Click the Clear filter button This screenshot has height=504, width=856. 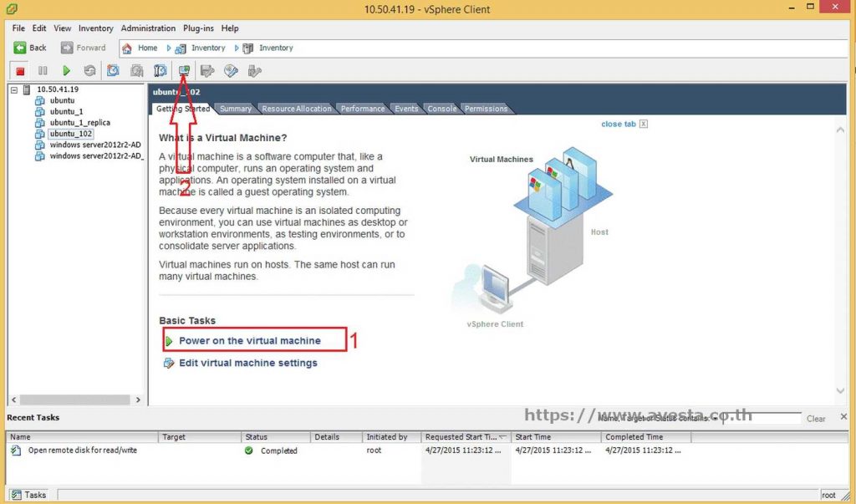point(816,419)
